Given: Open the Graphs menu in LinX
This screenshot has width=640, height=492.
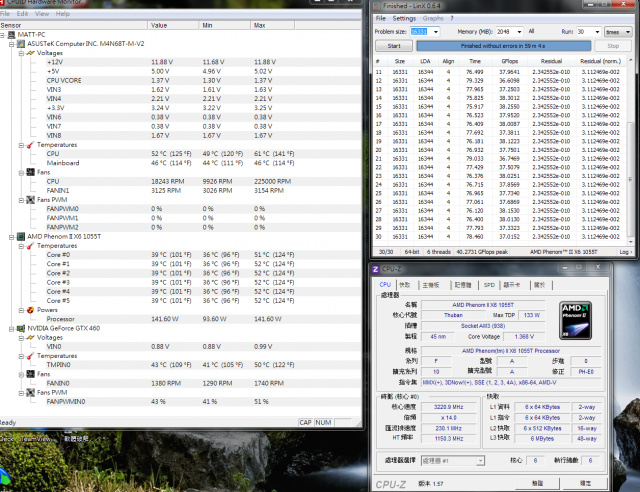Looking at the screenshot, I should point(433,18).
